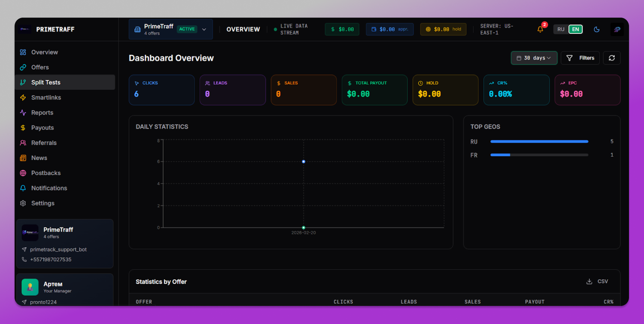Expand the PrimeTraff account dropdown chevron
The image size is (644, 324).
tap(204, 29)
